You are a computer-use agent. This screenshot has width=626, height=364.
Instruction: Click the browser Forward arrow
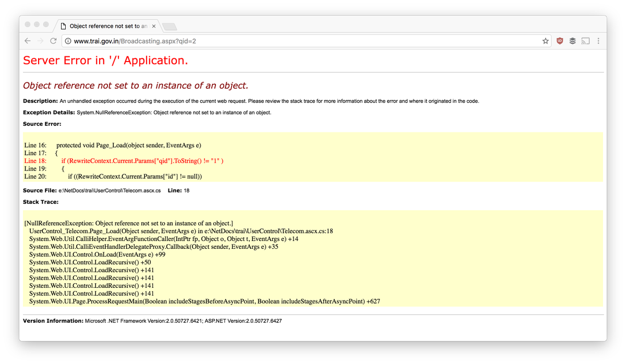[x=40, y=41]
